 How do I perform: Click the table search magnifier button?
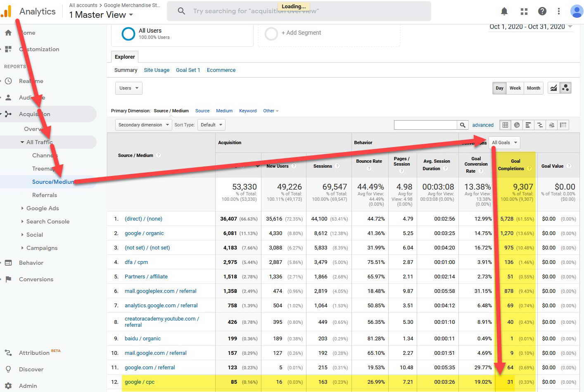463,125
